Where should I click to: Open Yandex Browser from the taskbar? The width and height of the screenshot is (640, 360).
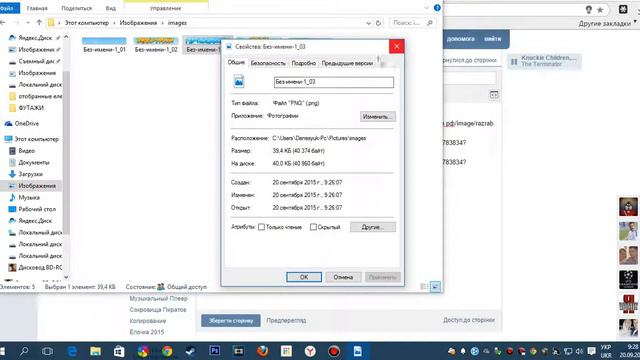(x=310, y=351)
